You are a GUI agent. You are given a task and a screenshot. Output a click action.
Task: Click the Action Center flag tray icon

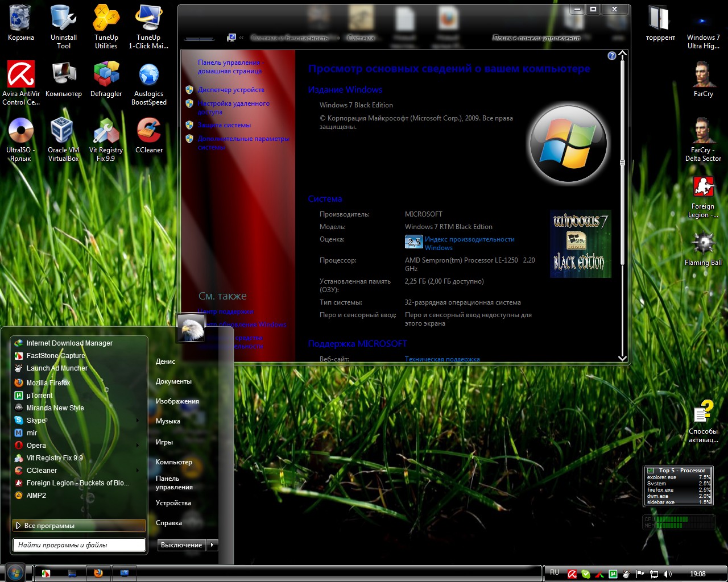pos(640,574)
